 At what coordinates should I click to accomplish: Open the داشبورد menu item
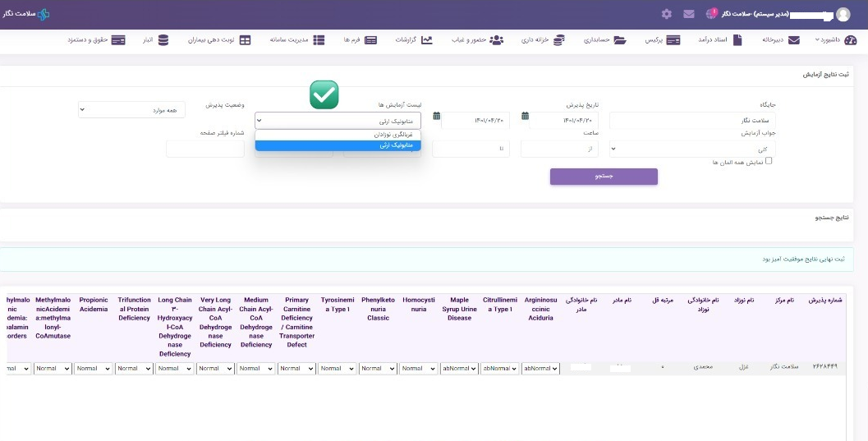(836, 39)
